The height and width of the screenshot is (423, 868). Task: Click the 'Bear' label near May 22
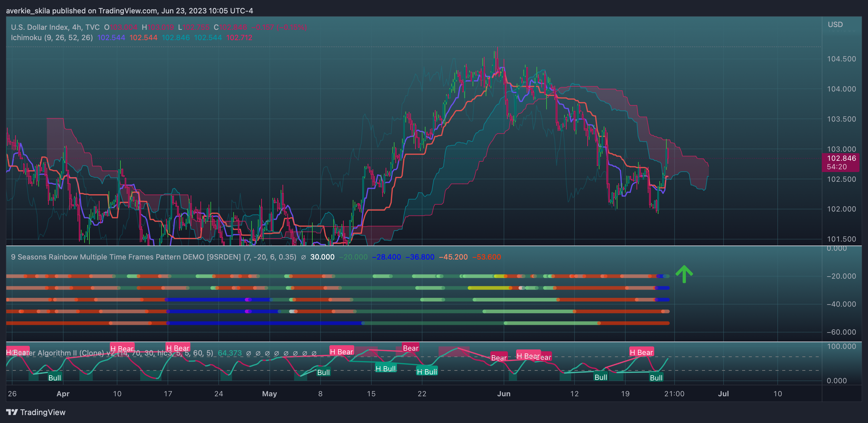(411, 348)
